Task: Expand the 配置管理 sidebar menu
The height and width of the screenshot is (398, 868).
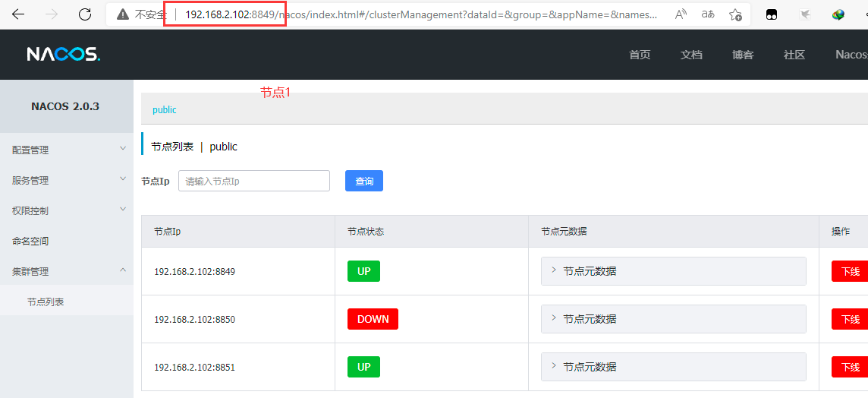Action: point(66,150)
